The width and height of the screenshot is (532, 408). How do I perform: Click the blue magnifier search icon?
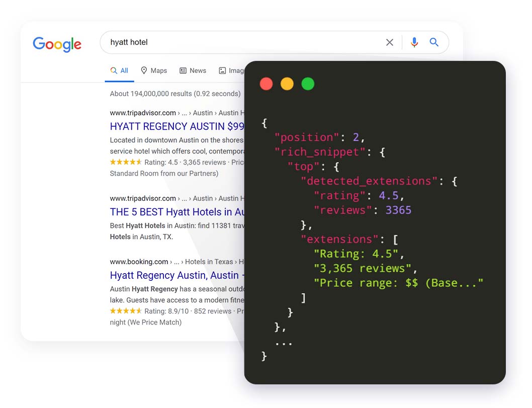pyautogui.click(x=434, y=43)
